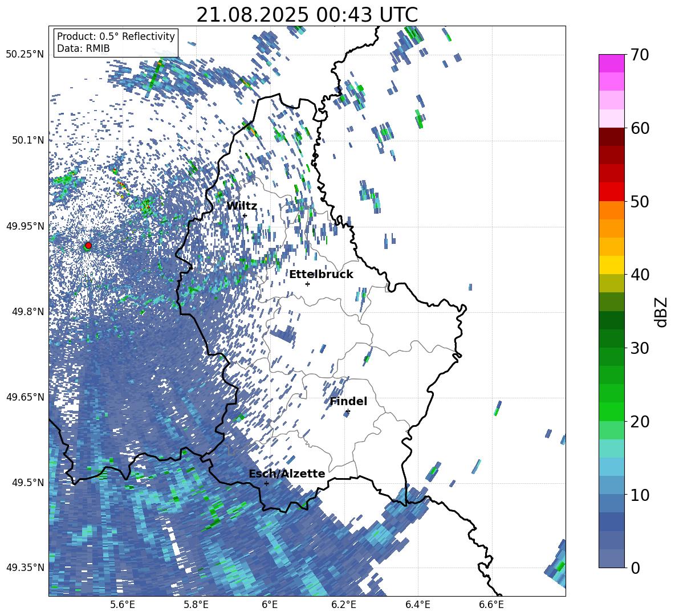Click the 6.2°E longitude tick label
The image size is (675, 616).
(x=344, y=605)
